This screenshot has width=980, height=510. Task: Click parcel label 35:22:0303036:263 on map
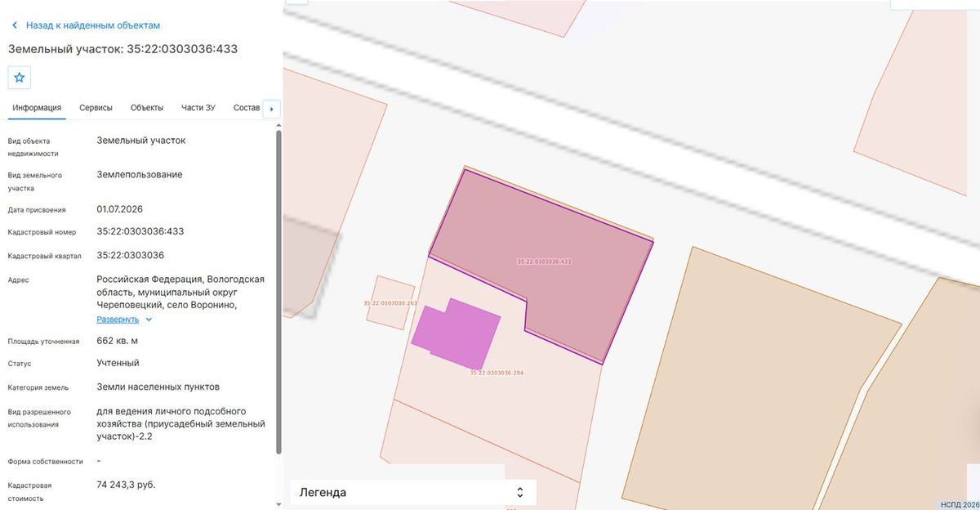pos(390,303)
